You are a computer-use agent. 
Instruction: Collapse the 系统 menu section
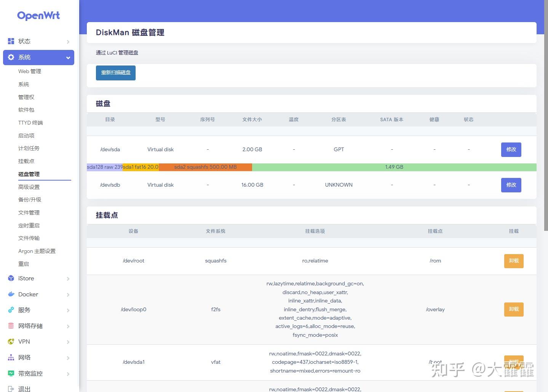point(67,58)
